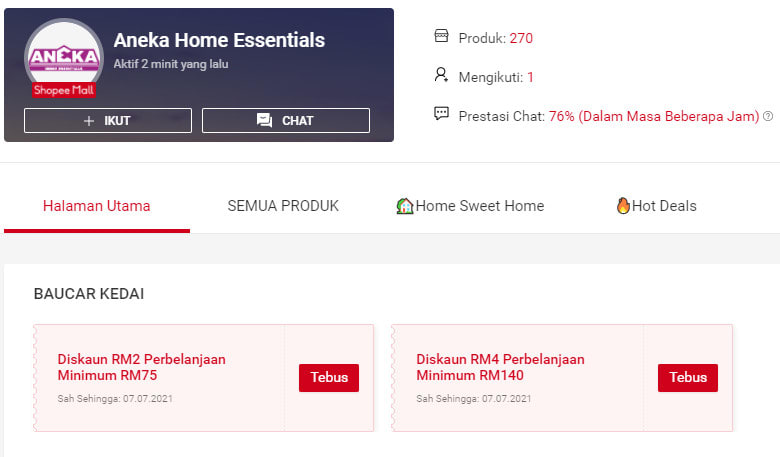Go to the Home Sweet Home tab
780x457 pixels.
point(470,206)
